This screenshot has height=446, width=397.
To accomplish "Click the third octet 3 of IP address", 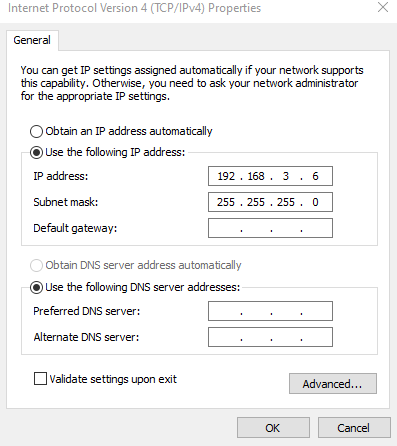I will pos(286,176).
